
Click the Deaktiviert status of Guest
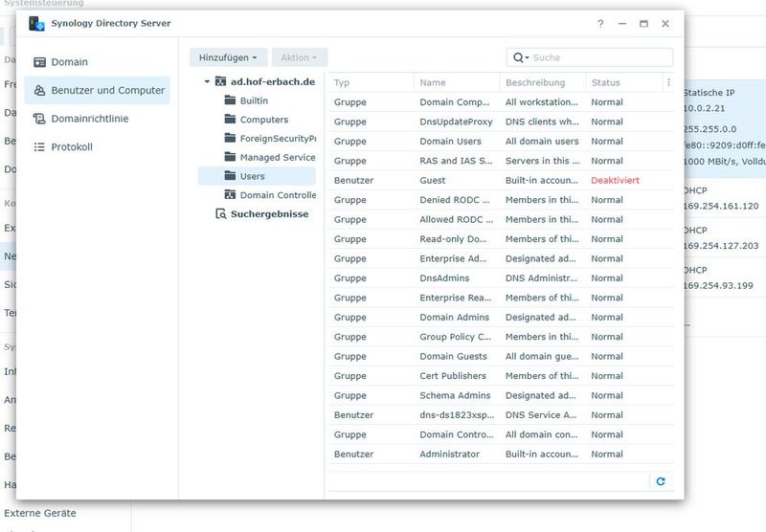[615, 180]
